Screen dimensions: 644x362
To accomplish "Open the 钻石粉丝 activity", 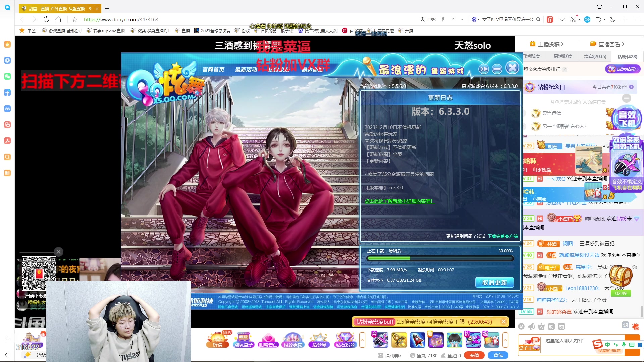I will click(x=345, y=340).
